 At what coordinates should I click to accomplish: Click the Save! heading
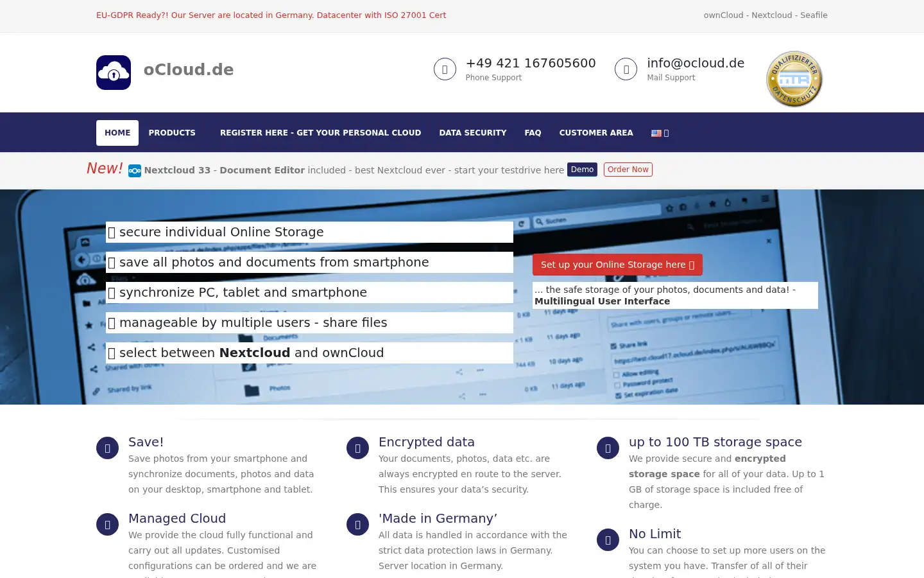pos(146,442)
